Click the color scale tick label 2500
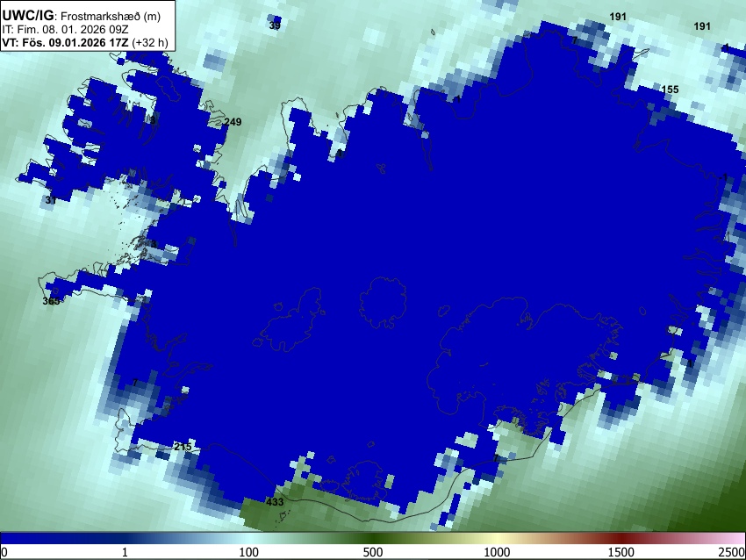 732,552
